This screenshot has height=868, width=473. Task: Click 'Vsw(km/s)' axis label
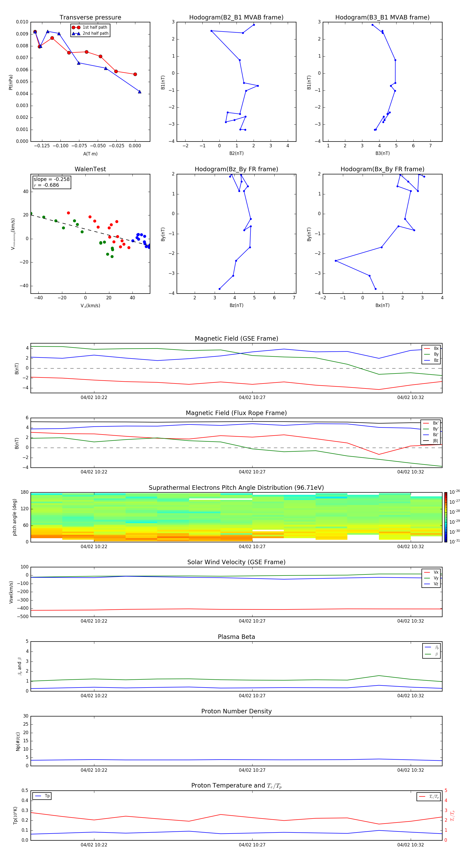11,592
